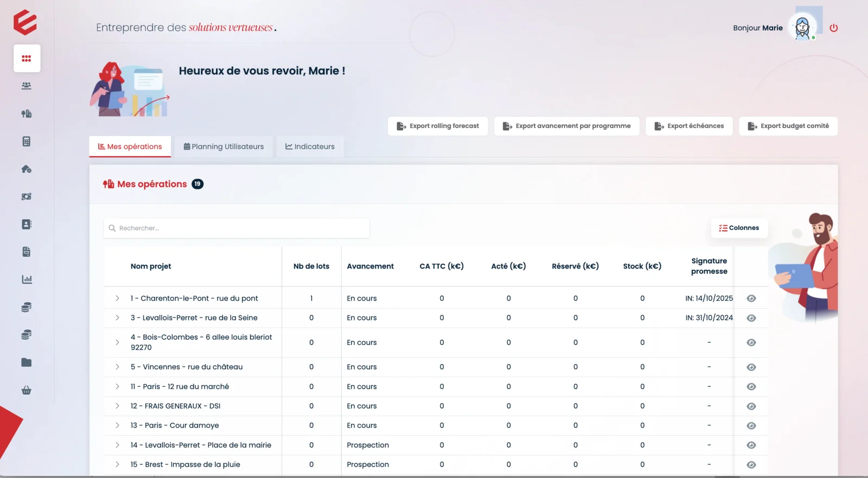868x478 pixels.
Task: Click the calculator icon in sidebar
Action: tap(26, 142)
